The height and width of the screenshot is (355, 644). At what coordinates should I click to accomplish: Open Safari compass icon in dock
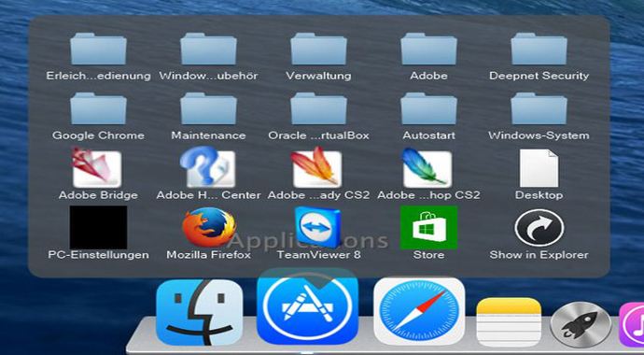(419, 311)
